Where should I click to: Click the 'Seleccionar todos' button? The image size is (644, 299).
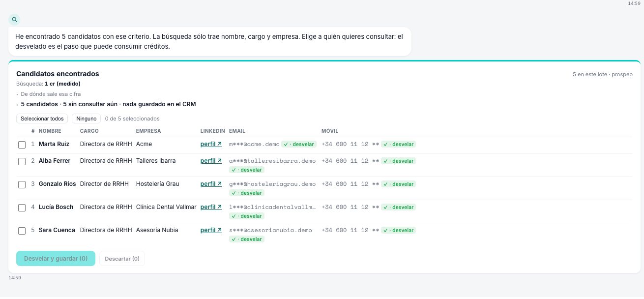coord(42,119)
